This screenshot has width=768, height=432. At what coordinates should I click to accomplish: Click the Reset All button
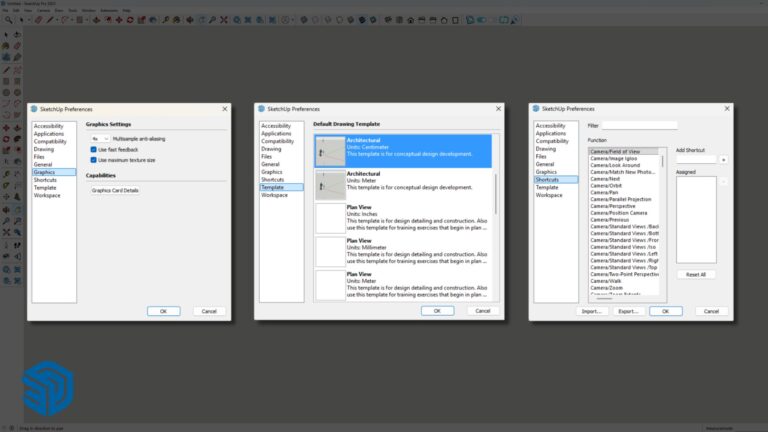click(696, 275)
